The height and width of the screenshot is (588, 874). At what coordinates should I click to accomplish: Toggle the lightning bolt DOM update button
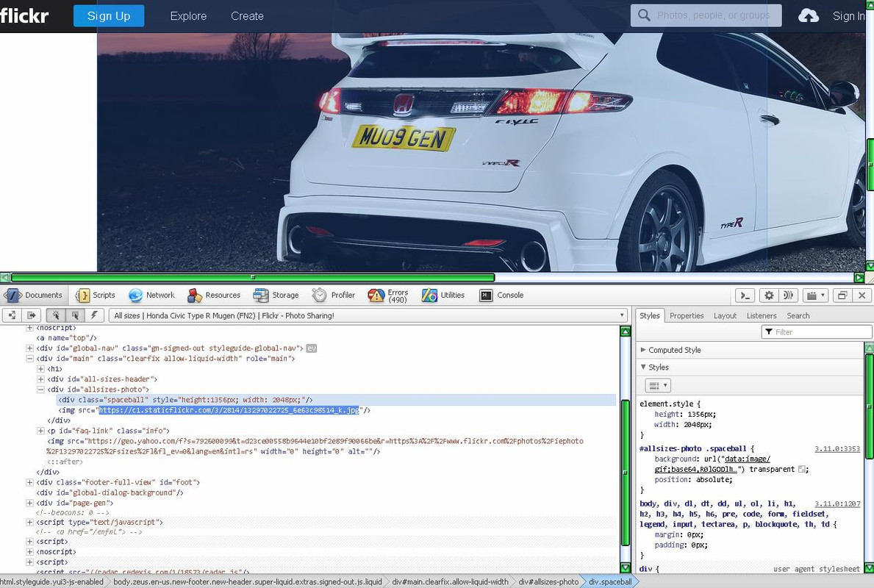pyautogui.click(x=94, y=315)
